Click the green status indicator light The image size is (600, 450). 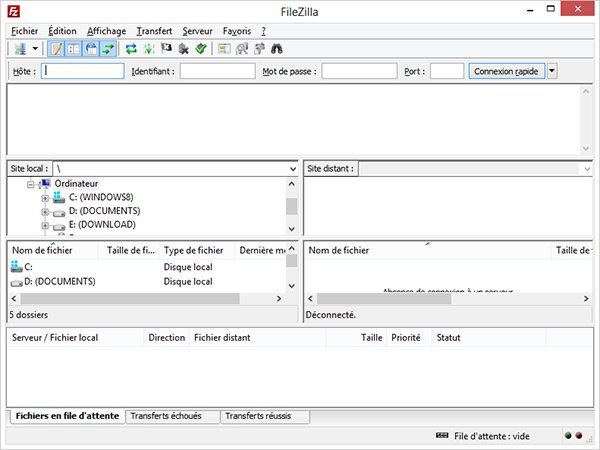click(568, 435)
